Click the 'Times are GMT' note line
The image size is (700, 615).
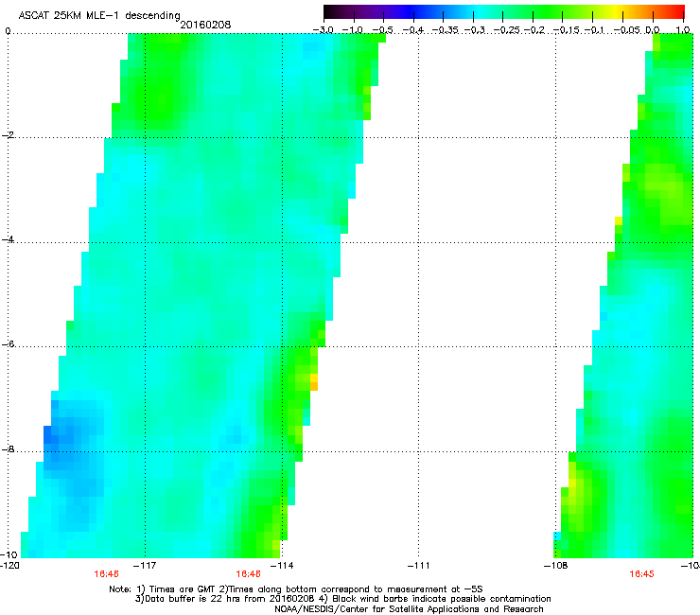tap(295, 589)
